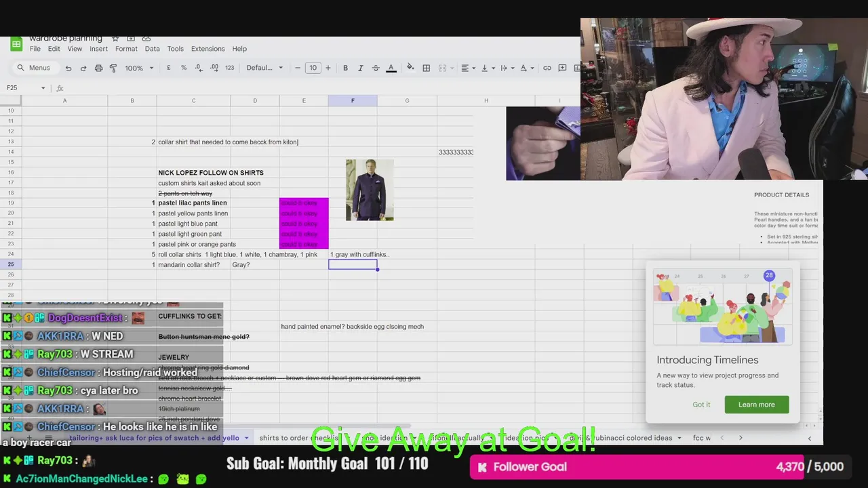Increase decimal places

pyautogui.click(x=214, y=68)
